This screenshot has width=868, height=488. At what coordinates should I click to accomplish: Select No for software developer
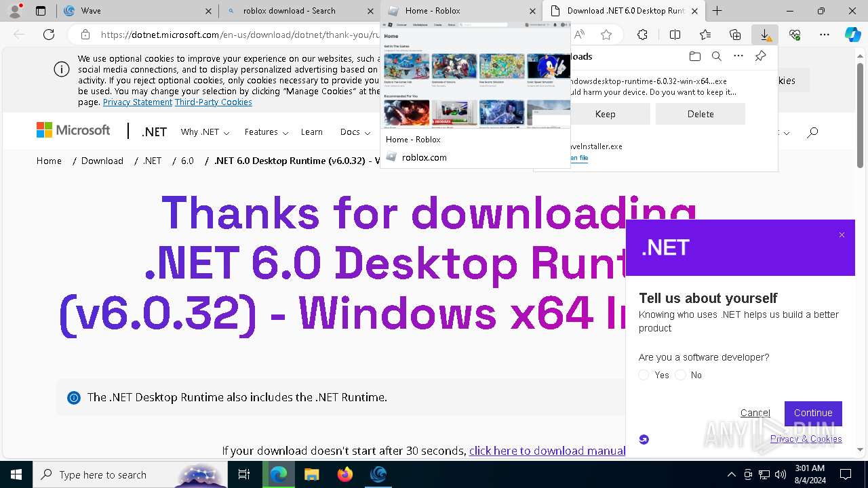pyautogui.click(x=680, y=375)
